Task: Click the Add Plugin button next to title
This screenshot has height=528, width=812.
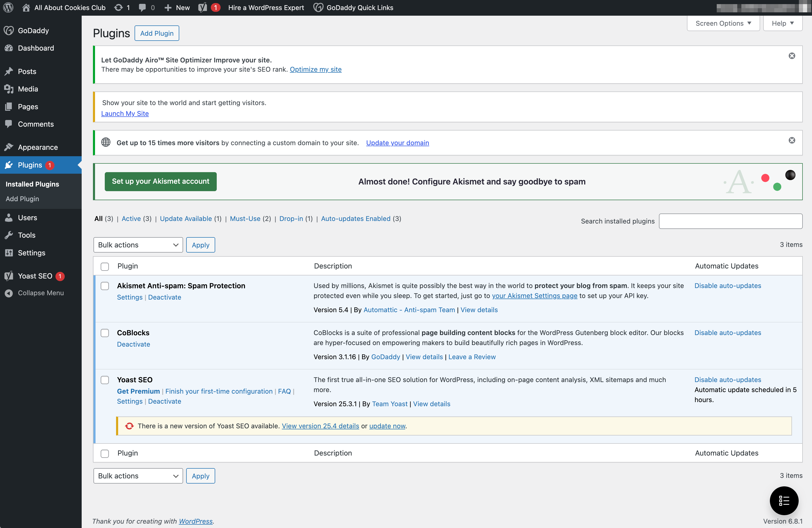Action: point(157,33)
